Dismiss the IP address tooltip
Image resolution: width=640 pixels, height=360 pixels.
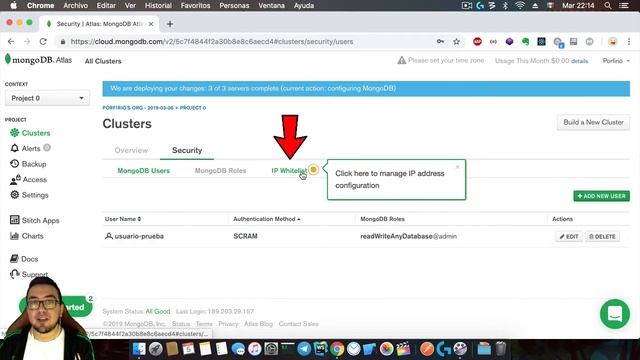(x=458, y=167)
